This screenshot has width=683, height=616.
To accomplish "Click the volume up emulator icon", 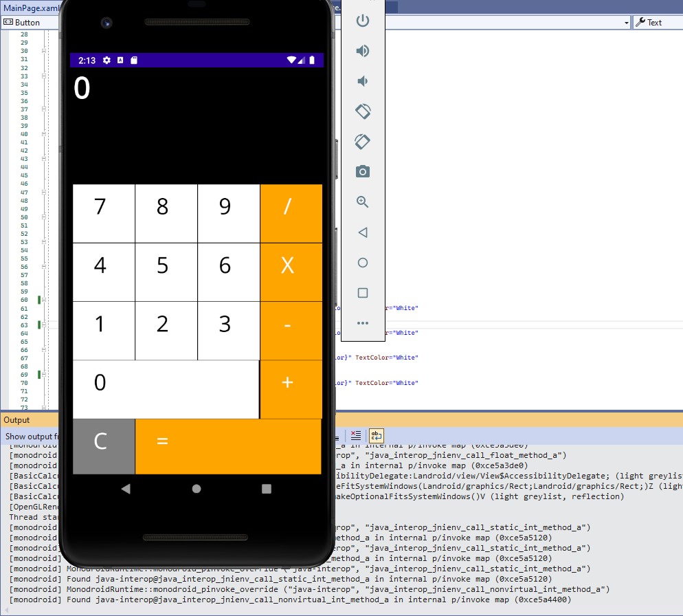I will 363,51.
